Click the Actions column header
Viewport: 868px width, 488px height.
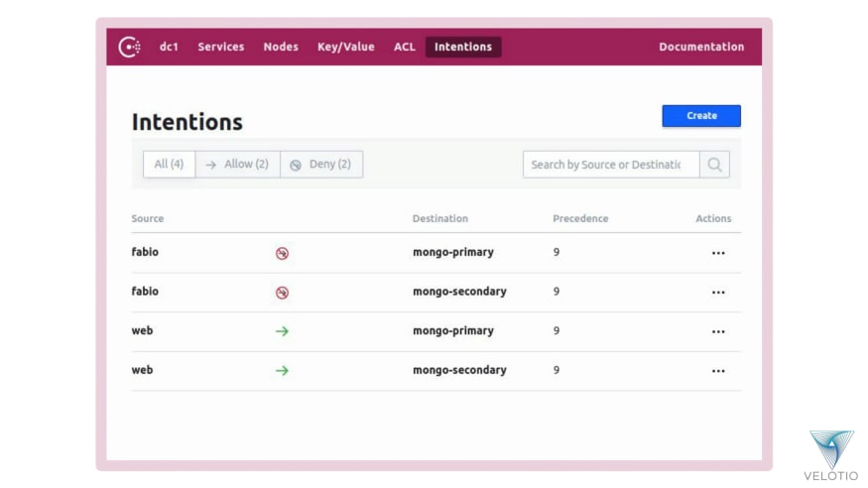coord(713,218)
